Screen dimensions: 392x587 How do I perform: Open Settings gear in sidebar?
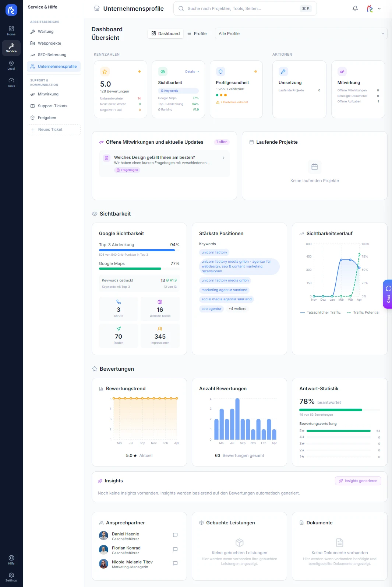11,577
